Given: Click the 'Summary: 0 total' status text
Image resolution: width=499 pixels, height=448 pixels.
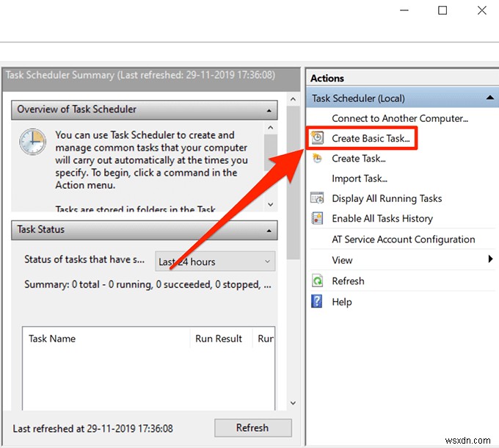Looking at the screenshot, I should click(x=147, y=284).
